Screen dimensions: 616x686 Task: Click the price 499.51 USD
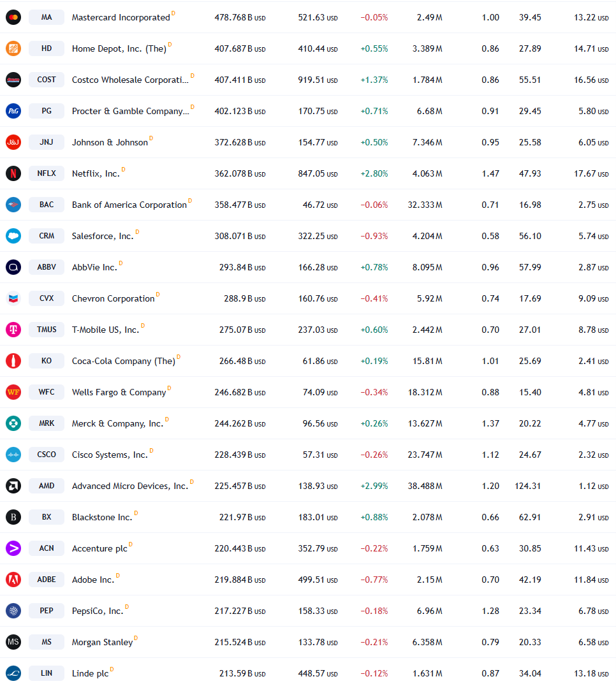coord(318,580)
